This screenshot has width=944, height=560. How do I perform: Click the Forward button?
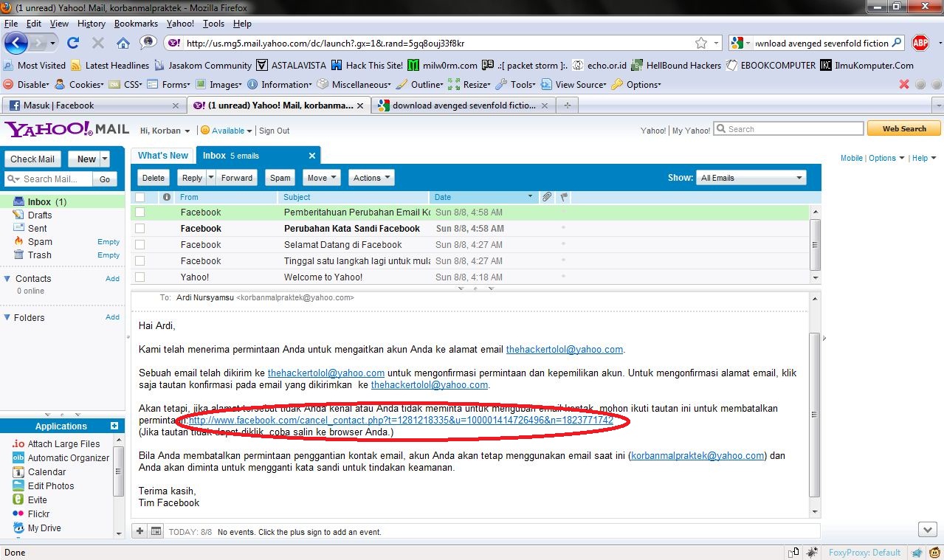237,178
